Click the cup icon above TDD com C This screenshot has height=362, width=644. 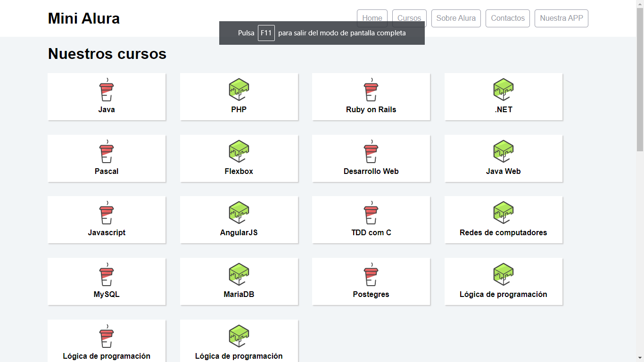pyautogui.click(x=371, y=213)
